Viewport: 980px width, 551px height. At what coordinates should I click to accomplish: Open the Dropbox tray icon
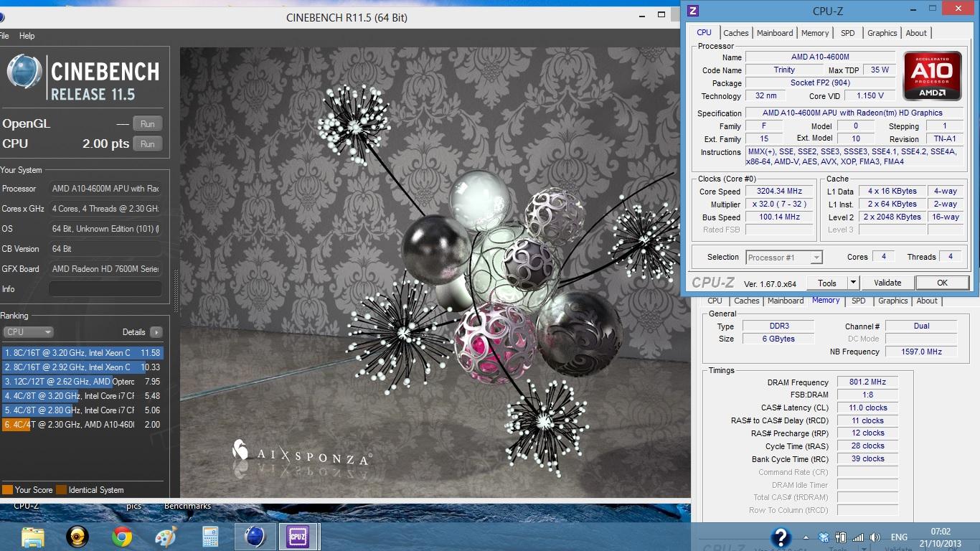coord(824,537)
